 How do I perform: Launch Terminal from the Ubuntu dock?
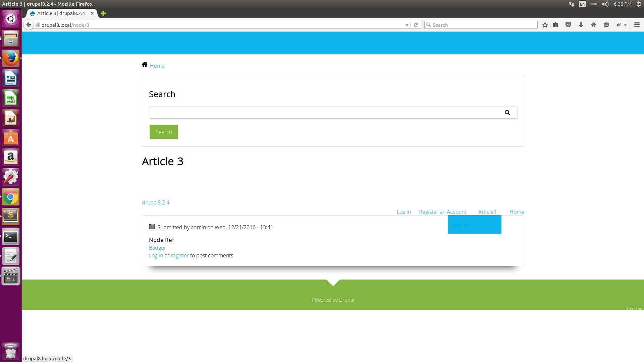(x=11, y=237)
